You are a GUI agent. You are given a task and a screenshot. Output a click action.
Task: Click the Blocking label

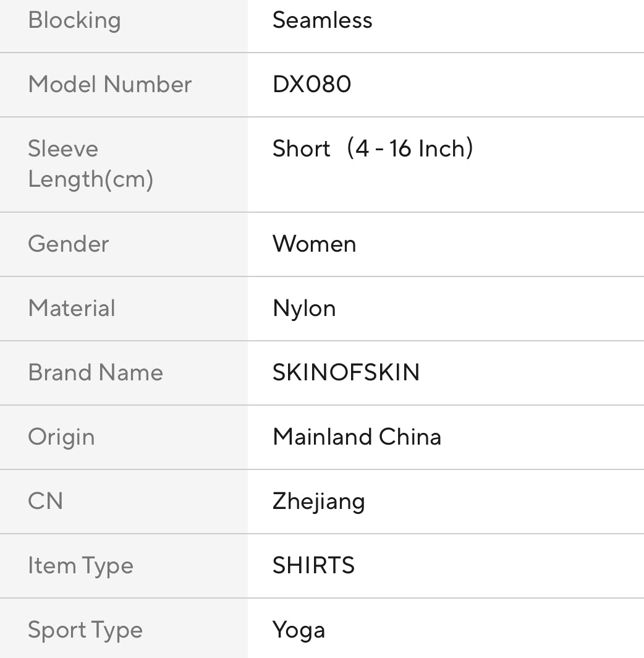coord(74,20)
